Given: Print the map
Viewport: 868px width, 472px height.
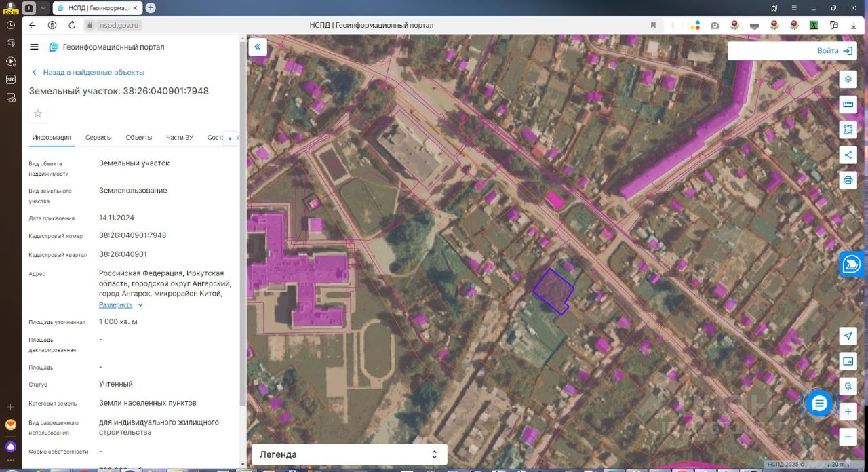Looking at the screenshot, I should coord(848,180).
